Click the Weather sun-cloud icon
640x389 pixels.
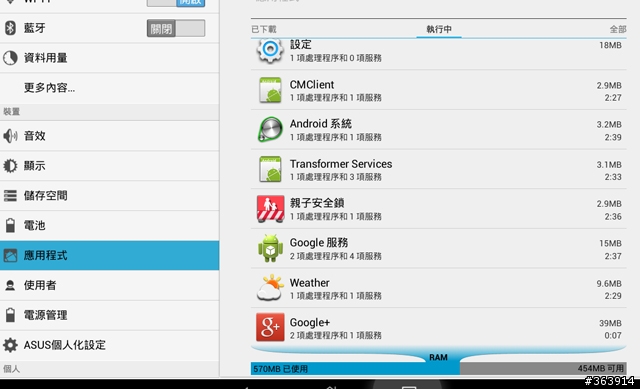[270, 288]
